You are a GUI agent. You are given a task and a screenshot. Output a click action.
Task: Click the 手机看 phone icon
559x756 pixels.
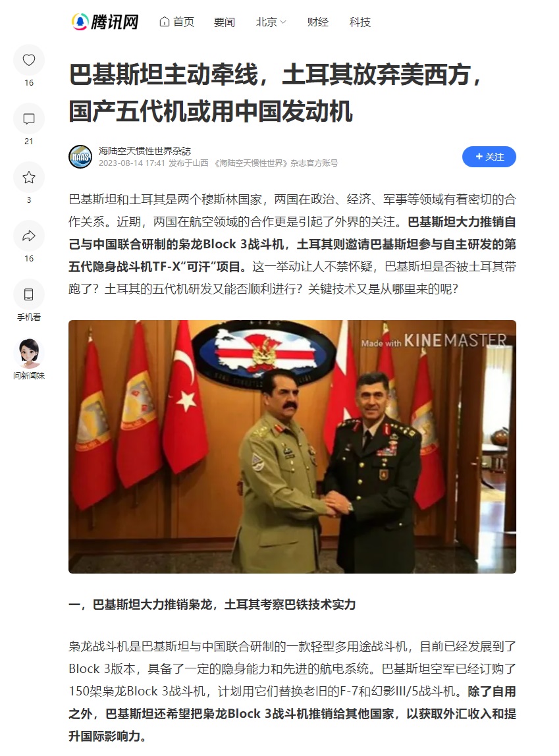[29, 294]
